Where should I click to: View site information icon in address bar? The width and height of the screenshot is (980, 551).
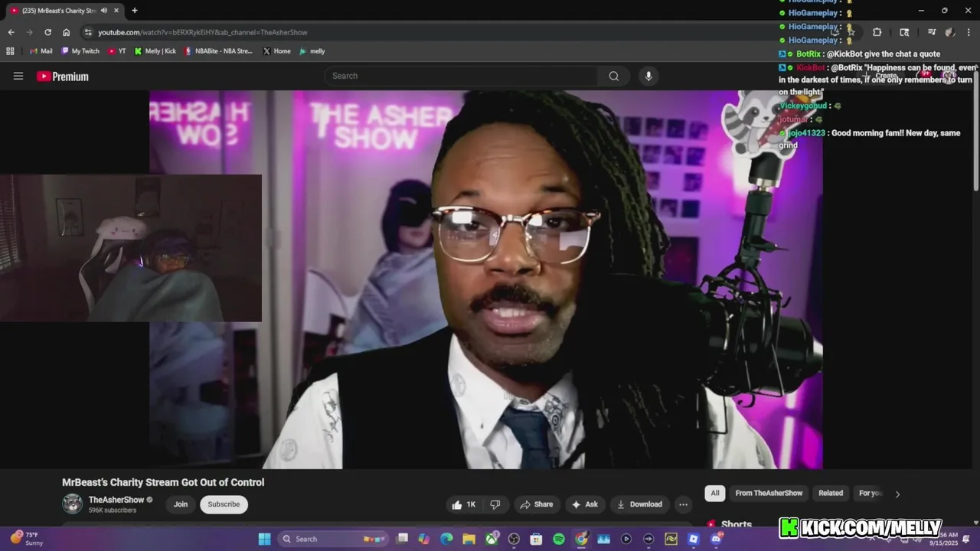coord(88,32)
